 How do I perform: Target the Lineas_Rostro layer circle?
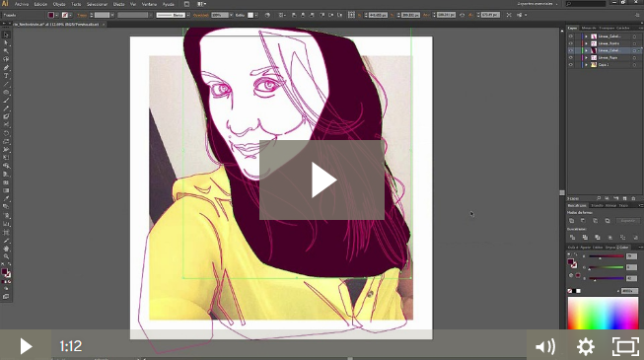pos(634,43)
